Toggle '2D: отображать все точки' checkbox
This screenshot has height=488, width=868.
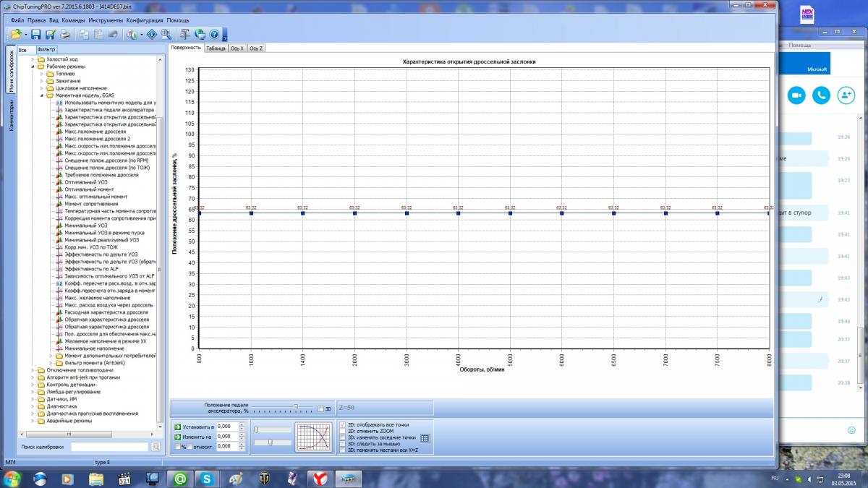[x=344, y=425]
